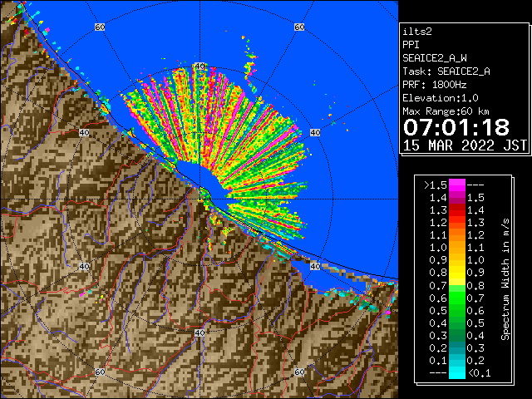
Task: Click the '>1.5' legend label
Action: pos(435,185)
